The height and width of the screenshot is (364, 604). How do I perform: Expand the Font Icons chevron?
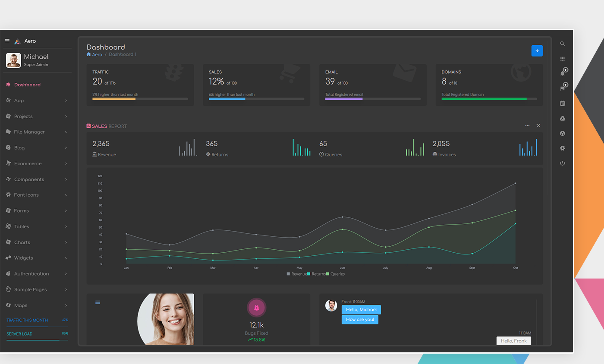66,195
